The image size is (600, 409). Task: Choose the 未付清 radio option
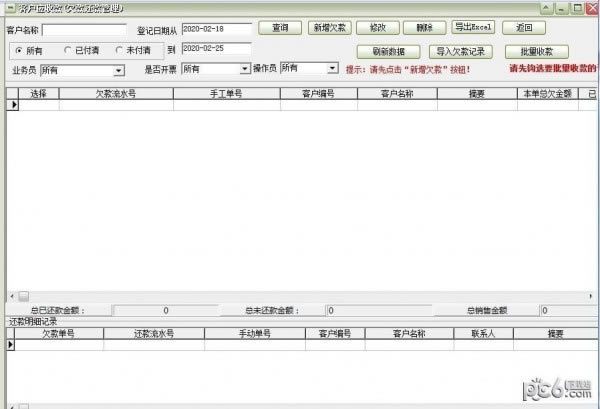119,49
